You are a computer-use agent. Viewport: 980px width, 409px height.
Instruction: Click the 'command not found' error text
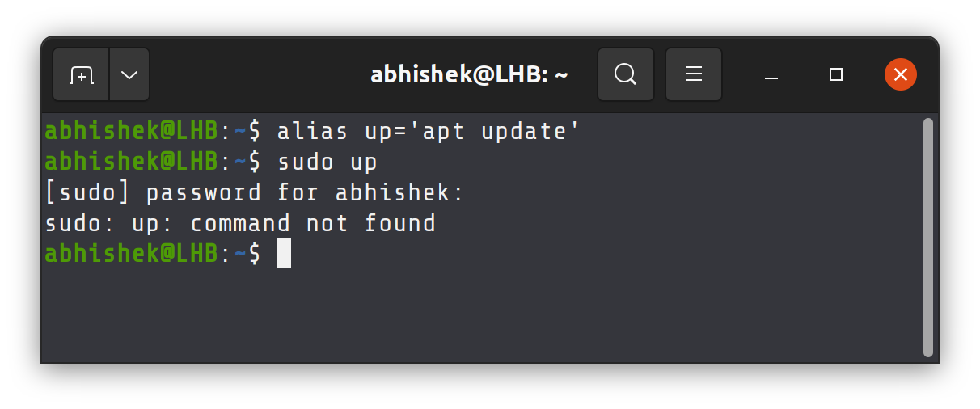tap(313, 224)
